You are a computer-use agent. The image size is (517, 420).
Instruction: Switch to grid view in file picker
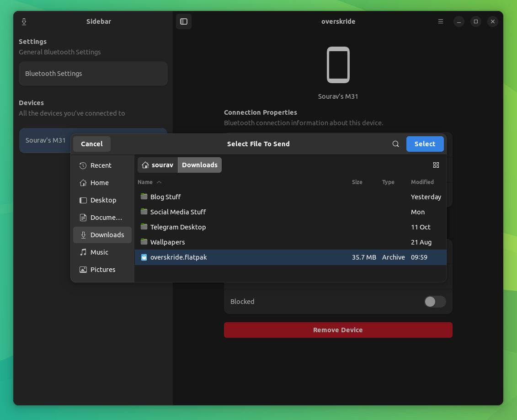pyautogui.click(x=436, y=165)
